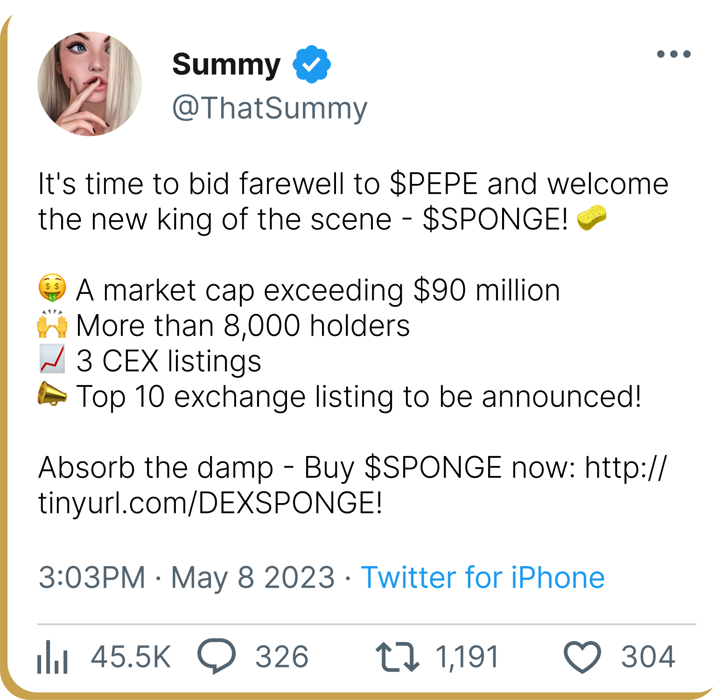Open the tinyurl.com/DEXSPONGE link
728x700 pixels.
[x=210, y=503]
